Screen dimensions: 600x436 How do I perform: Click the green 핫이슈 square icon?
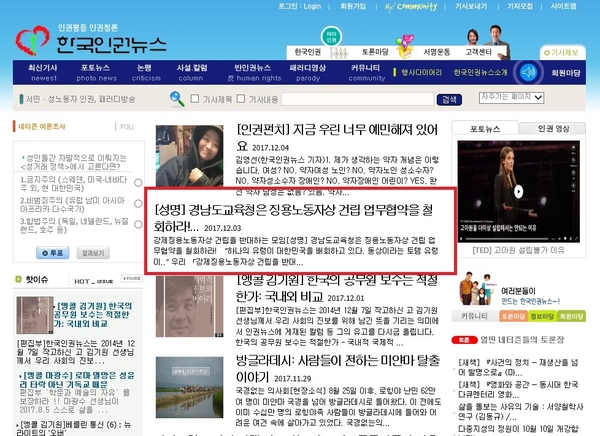[x=18, y=279]
